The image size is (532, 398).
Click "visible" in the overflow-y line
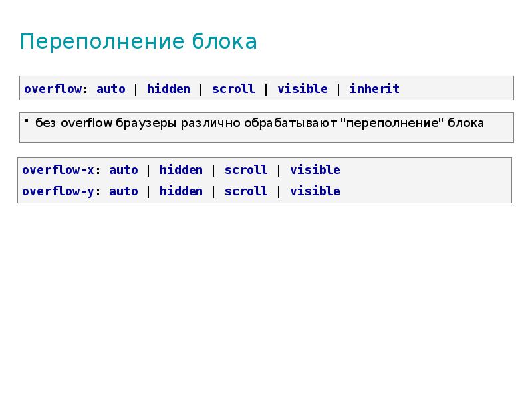pos(315,191)
